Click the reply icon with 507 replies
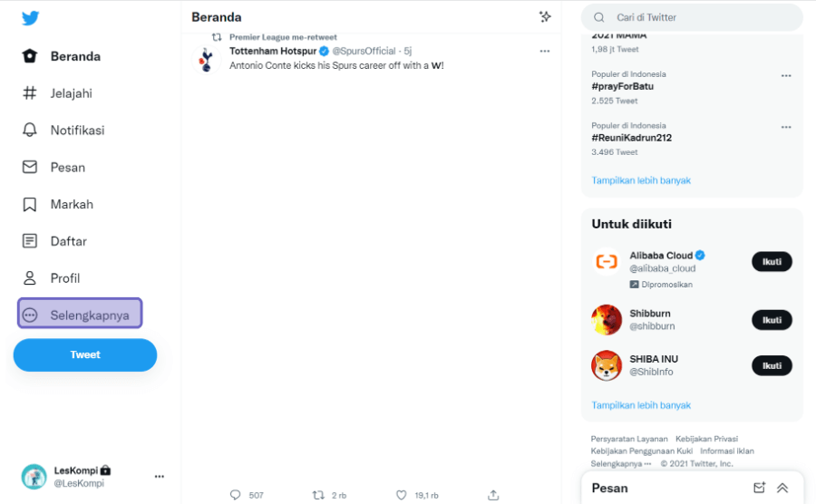This screenshot has height=504, width=816. (x=235, y=495)
